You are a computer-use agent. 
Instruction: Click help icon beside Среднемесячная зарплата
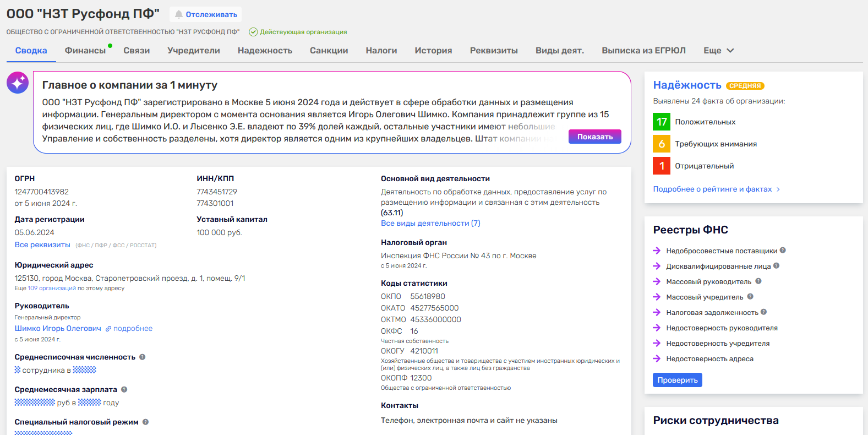tap(124, 389)
